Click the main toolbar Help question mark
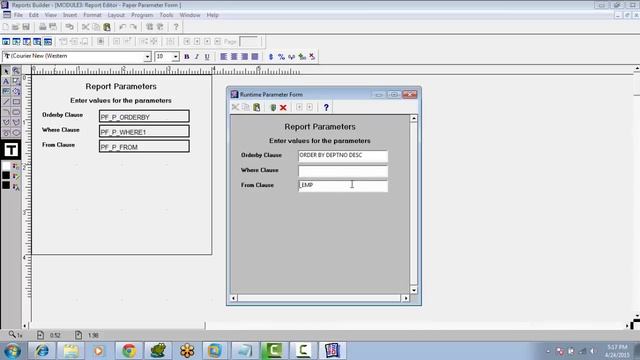This screenshot has height=360, width=640. [x=176, y=27]
